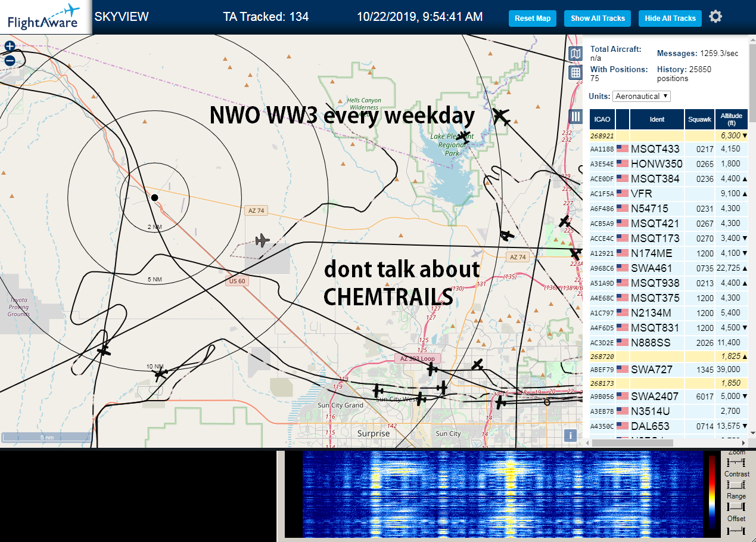Select the N3514U aircraft row

pos(668,411)
